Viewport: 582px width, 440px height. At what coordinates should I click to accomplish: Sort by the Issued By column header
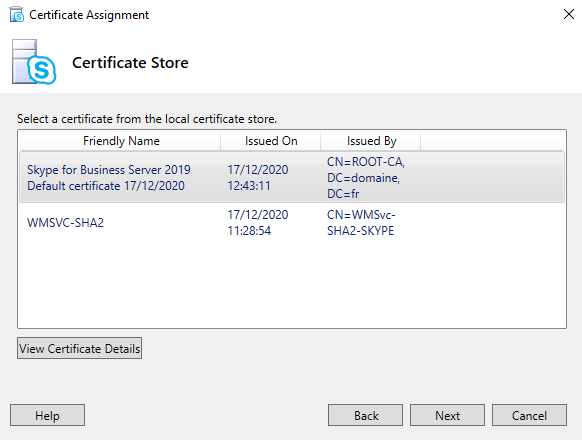[371, 141]
